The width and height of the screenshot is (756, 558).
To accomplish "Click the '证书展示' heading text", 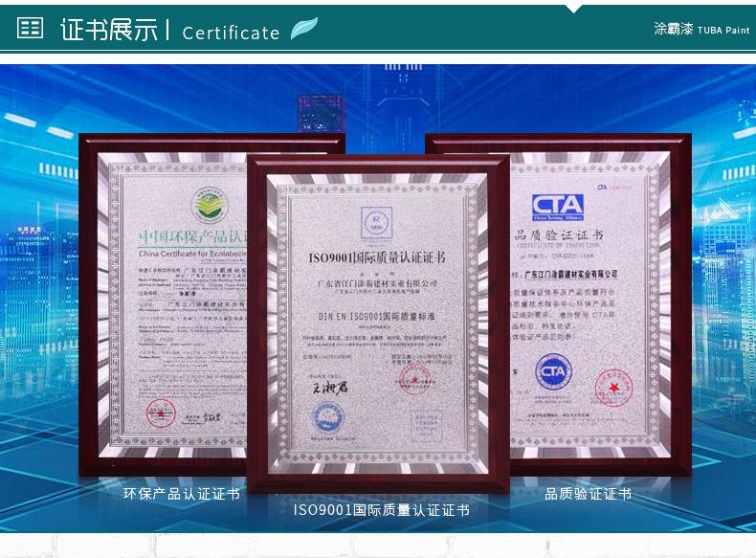I will 109,30.
